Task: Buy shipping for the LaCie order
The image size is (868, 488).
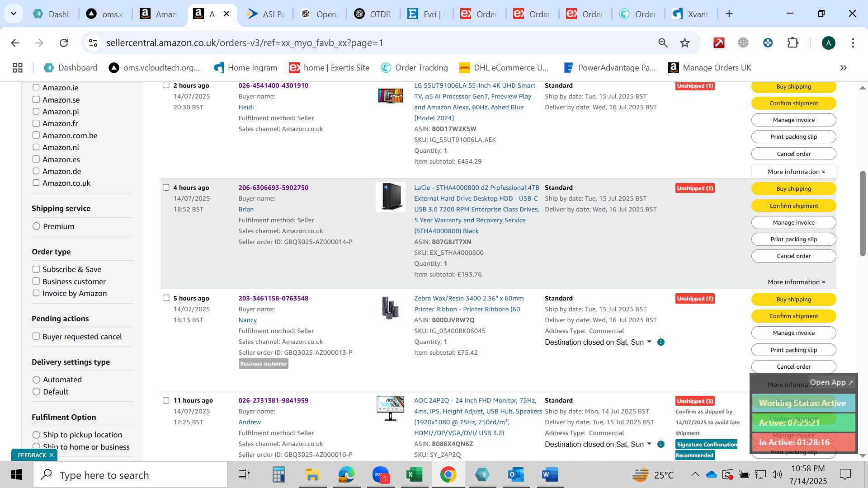Action: coord(793,189)
